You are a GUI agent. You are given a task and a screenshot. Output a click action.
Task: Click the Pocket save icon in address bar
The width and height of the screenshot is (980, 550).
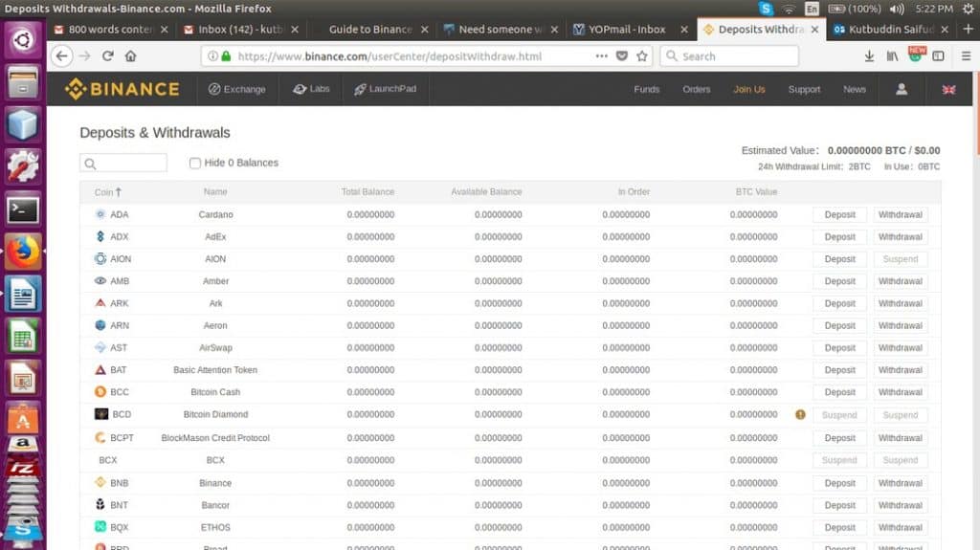tap(622, 56)
